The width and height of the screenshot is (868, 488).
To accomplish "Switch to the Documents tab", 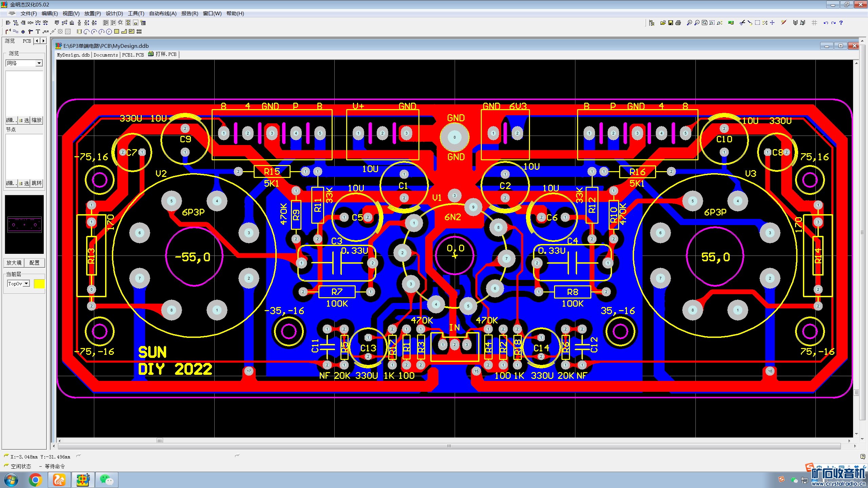I will pyautogui.click(x=106, y=55).
